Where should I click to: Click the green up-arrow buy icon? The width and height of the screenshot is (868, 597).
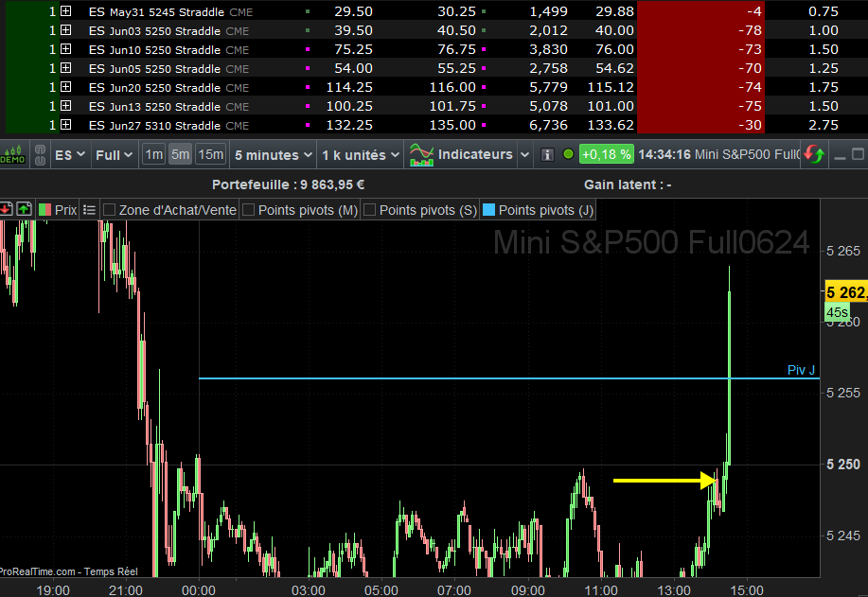coord(24,209)
